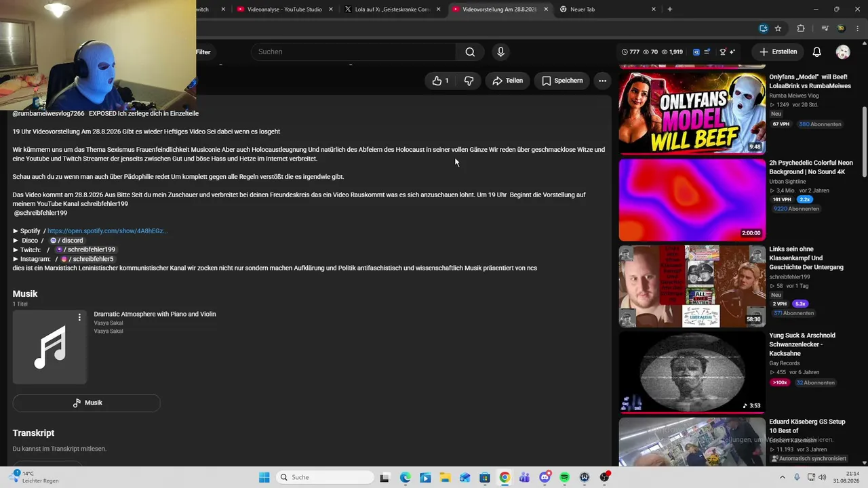
Task: Click the Gay Records channel name
Action: point(785,363)
